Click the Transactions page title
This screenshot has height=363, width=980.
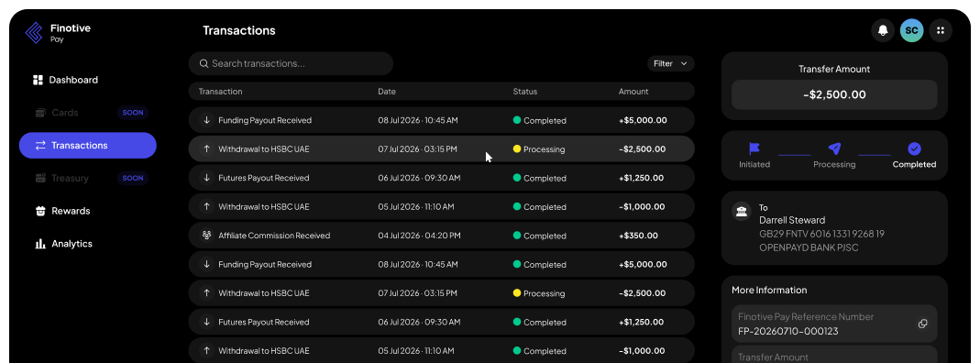pyautogui.click(x=238, y=30)
